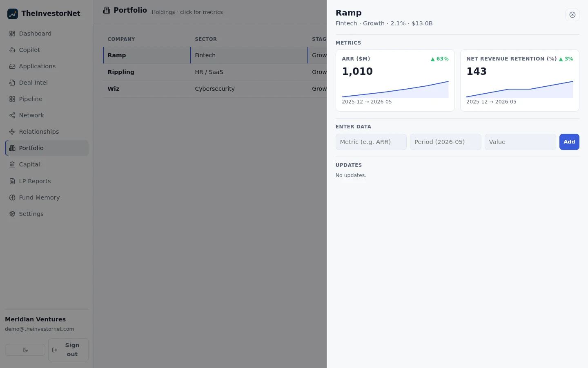Open Fund Memory
The width and height of the screenshot is (588, 368).
pyautogui.click(x=47, y=197)
